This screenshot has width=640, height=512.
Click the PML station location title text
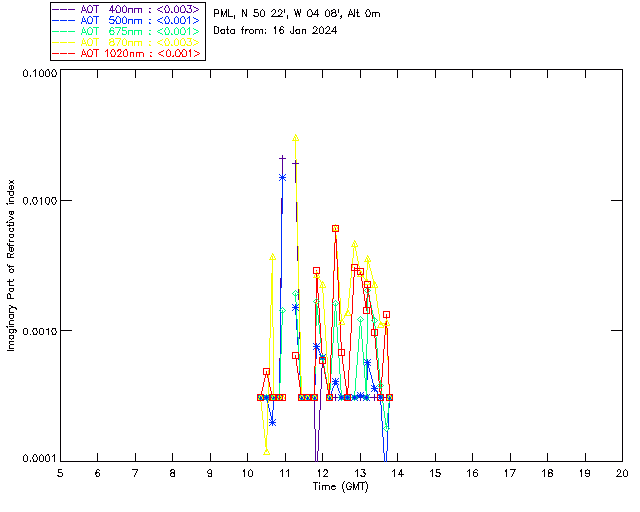(x=297, y=14)
